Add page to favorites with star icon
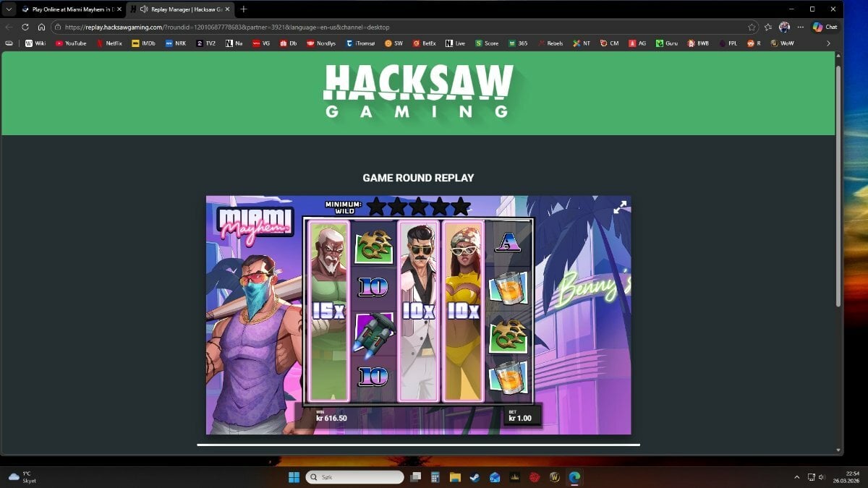Screen dimensions: 868x488 click(752, 27)
